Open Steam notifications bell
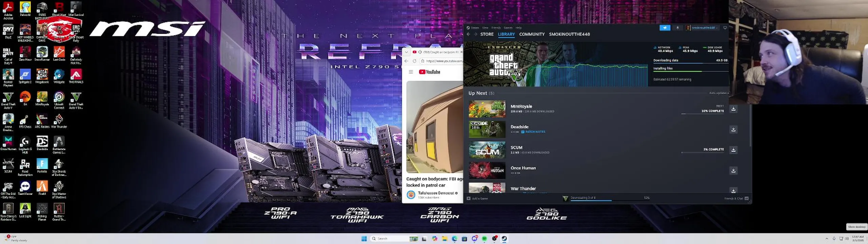Screen dimensions: 868x244 tap(677, 28)
